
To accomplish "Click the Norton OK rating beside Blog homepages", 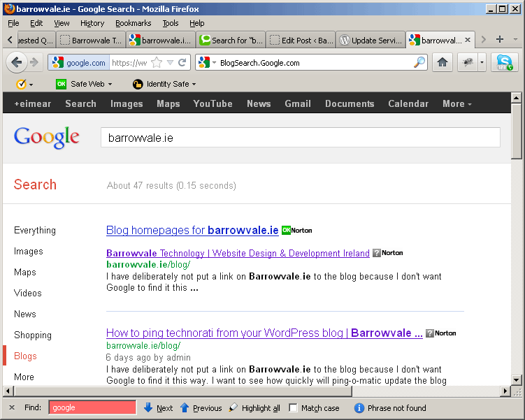I will coord(296,230).
